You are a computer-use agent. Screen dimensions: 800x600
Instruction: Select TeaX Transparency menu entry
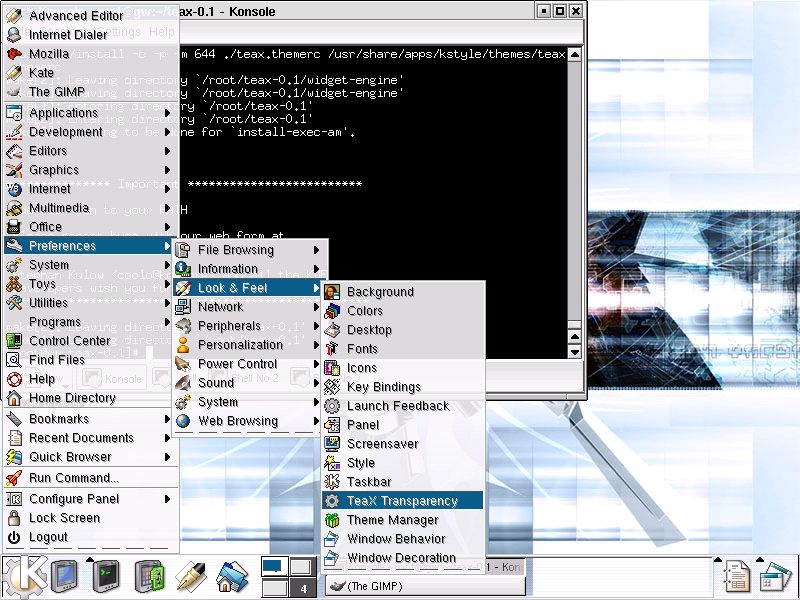pyautogui.click(x=403, y=501)
